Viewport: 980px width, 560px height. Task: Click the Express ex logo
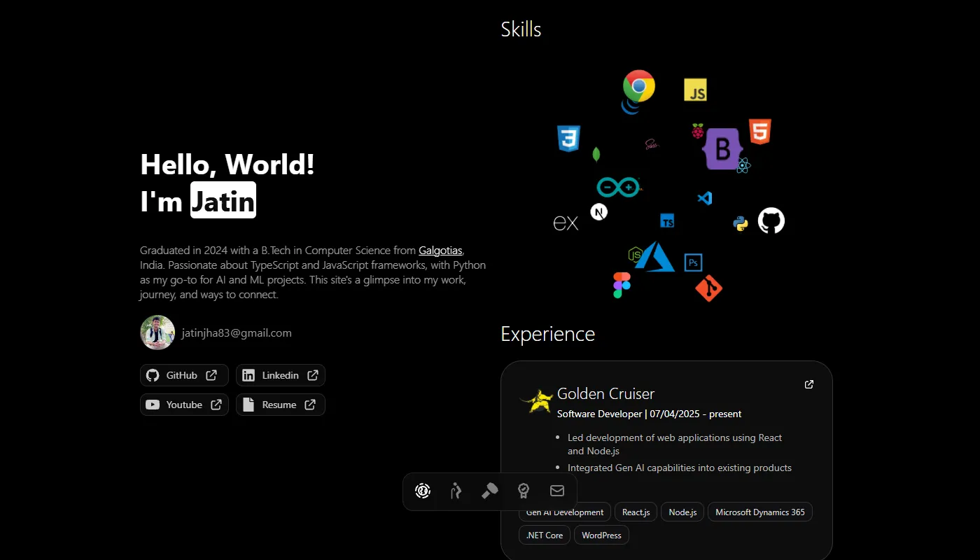coord(566,223)
